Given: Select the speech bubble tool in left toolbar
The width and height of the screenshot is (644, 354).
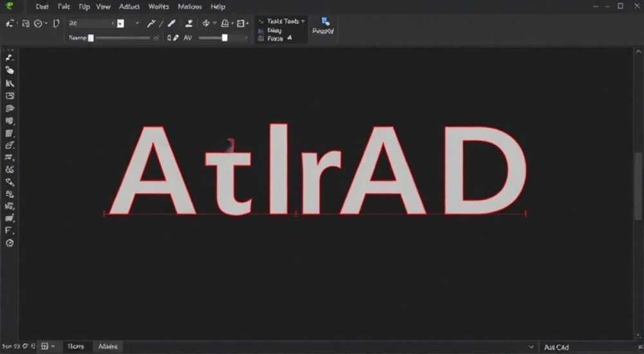Looking at the screenshot, I should click(10, 108).
